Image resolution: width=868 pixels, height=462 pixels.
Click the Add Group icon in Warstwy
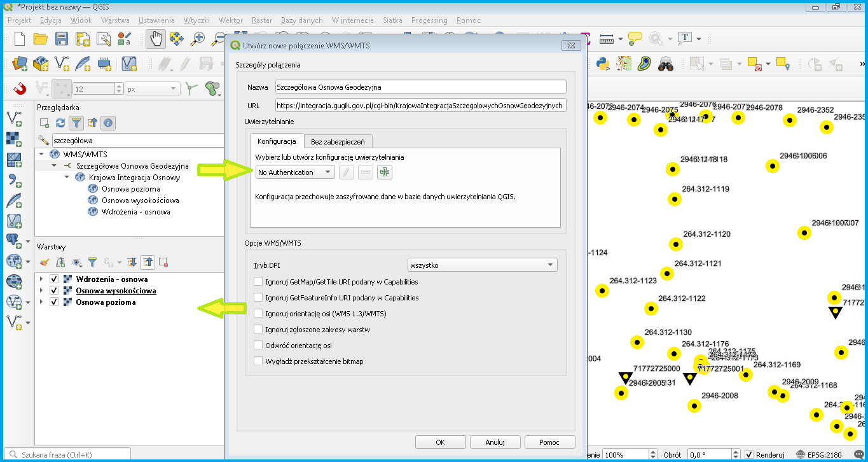[x=60, y=262]
